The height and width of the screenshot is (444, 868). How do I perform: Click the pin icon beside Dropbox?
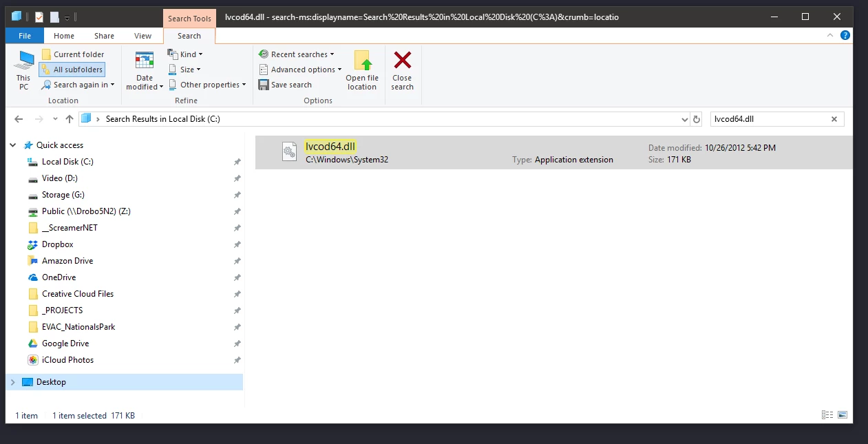(x=237, y=244)
